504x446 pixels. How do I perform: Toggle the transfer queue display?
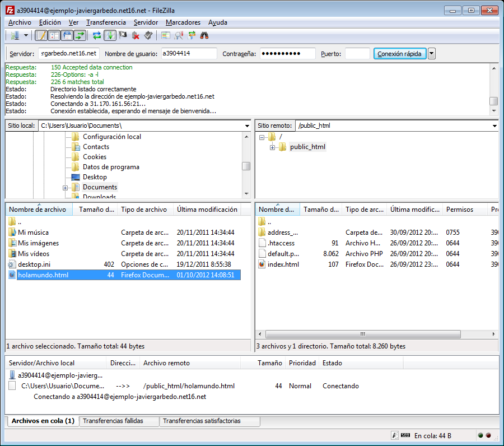tap(80, 36)
